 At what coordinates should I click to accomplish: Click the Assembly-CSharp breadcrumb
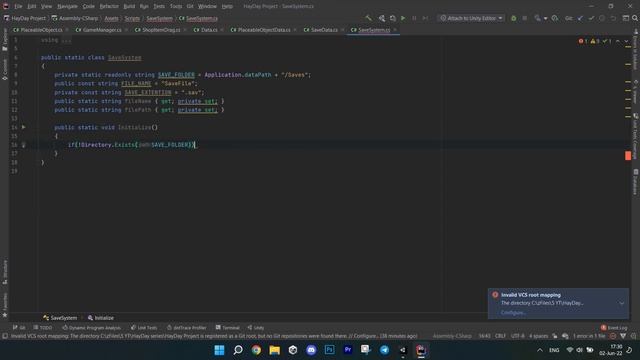tap(75, 18)
